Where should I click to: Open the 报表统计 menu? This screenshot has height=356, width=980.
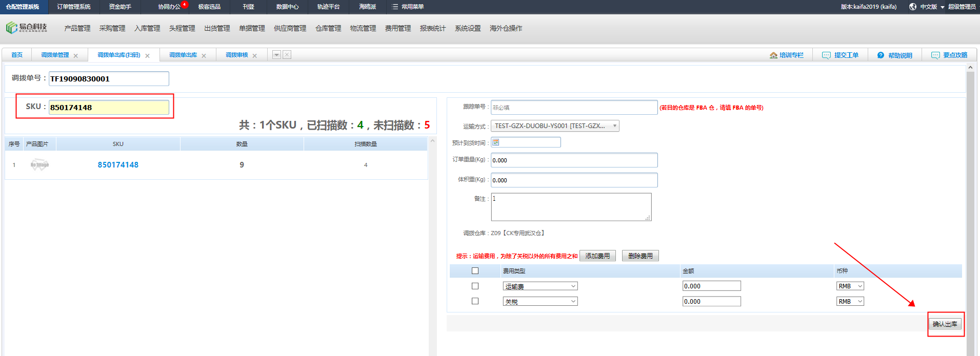coord(433,28)
